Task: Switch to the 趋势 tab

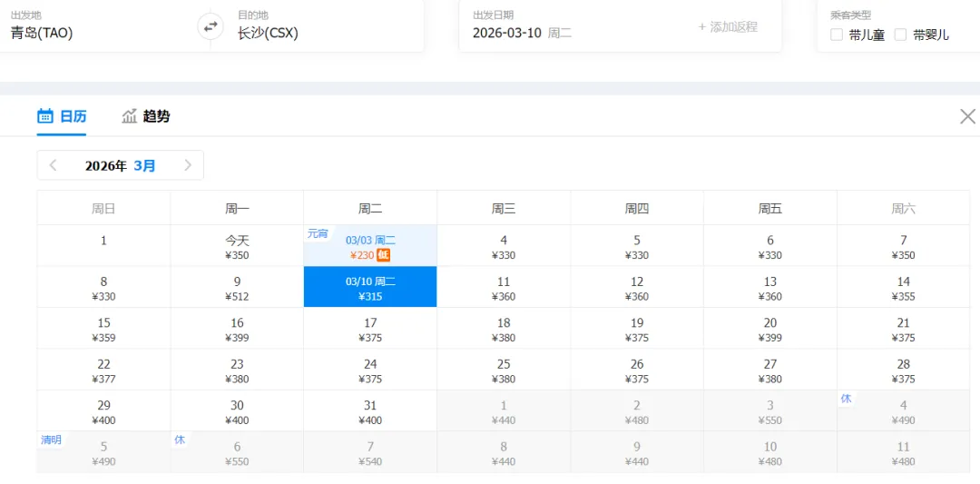Action: coord(145,116)
